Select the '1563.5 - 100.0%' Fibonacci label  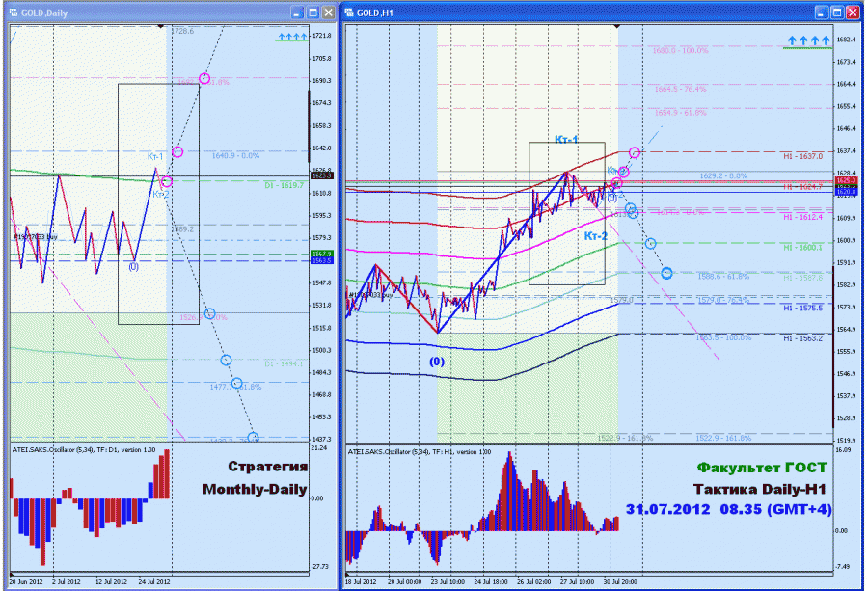pyautogui.click(x=723, y=337)
